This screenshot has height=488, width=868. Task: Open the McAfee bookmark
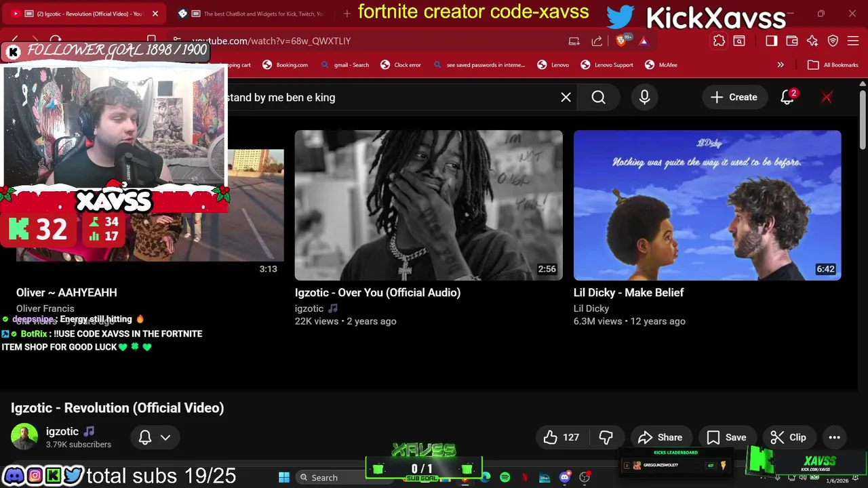click(661, 65)
